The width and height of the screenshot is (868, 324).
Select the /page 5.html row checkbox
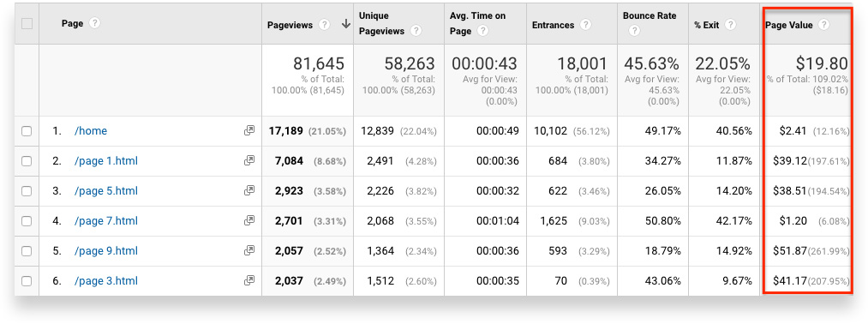[x=27, y=191]
